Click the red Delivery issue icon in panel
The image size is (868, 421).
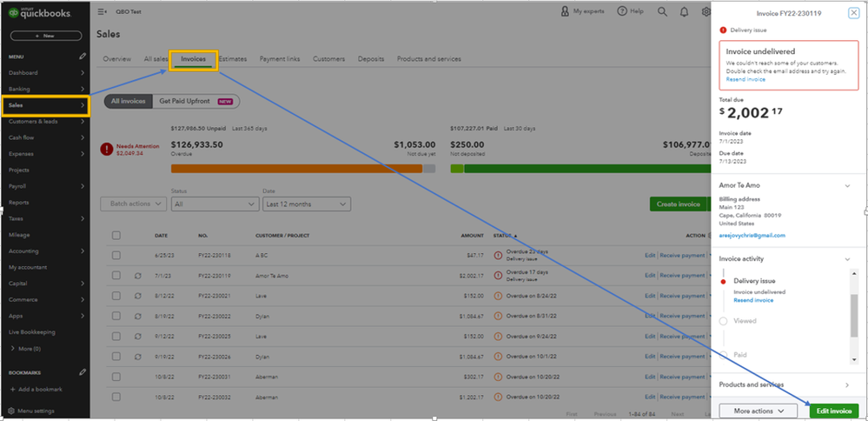point(723,30)
